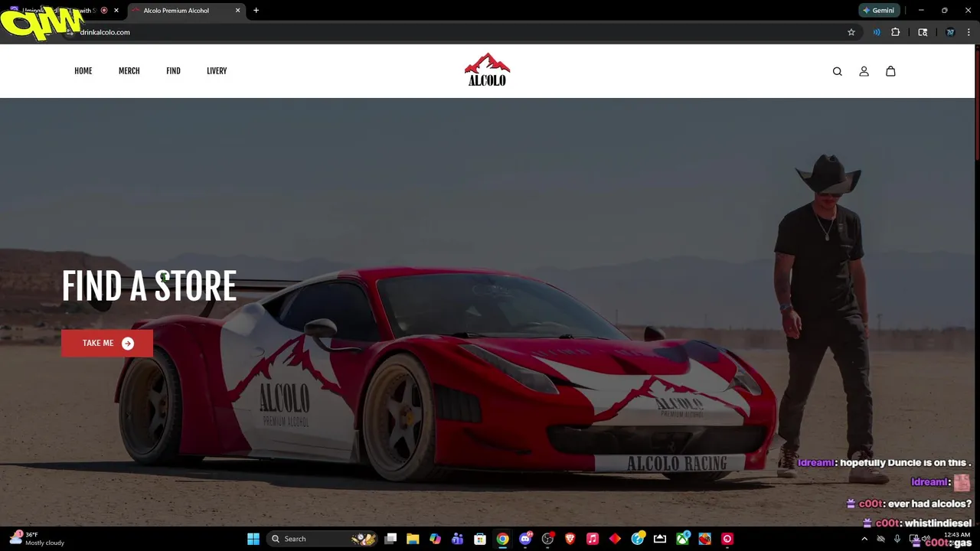Open the Get Help taskbar icon
Screen dimensions: 980x551
(x=638, y=539)
